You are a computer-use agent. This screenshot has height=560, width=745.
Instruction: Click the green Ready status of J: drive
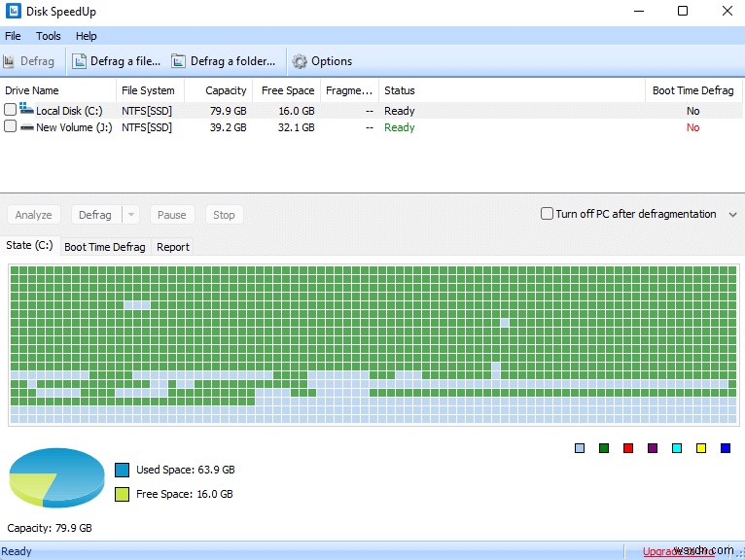(400, 127)
